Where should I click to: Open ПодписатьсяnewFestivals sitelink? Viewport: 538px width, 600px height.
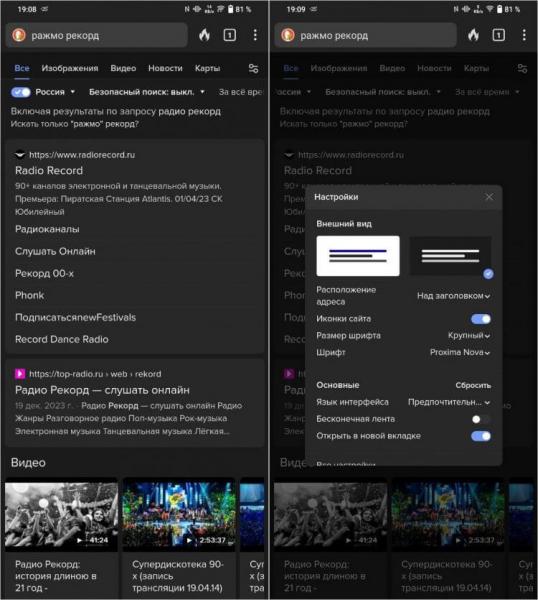click(x=75, y=318)
